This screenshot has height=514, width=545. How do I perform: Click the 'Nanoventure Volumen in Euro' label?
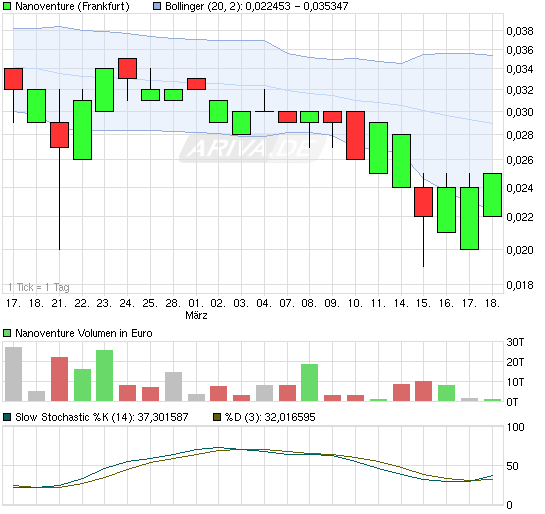point(84,333)
